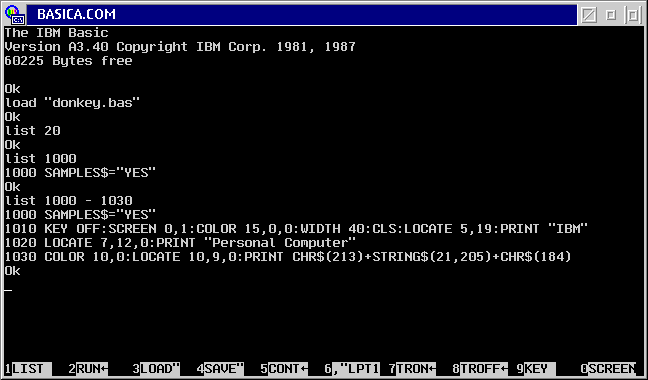Viewport: 648px width, 380px height.
Task: Click program line 1030 with COLOR 10,0
Action: (x=288, y=256)
